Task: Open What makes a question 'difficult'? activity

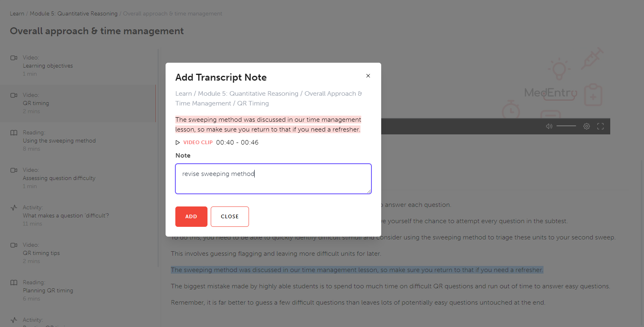Action: (x=66, y=216)
